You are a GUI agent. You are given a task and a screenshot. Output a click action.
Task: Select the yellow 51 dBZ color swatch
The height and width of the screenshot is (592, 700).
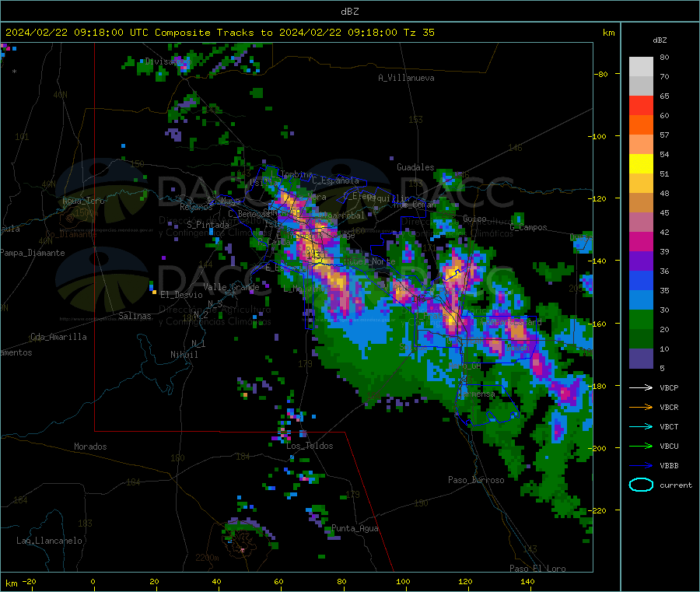click(641, 164)
